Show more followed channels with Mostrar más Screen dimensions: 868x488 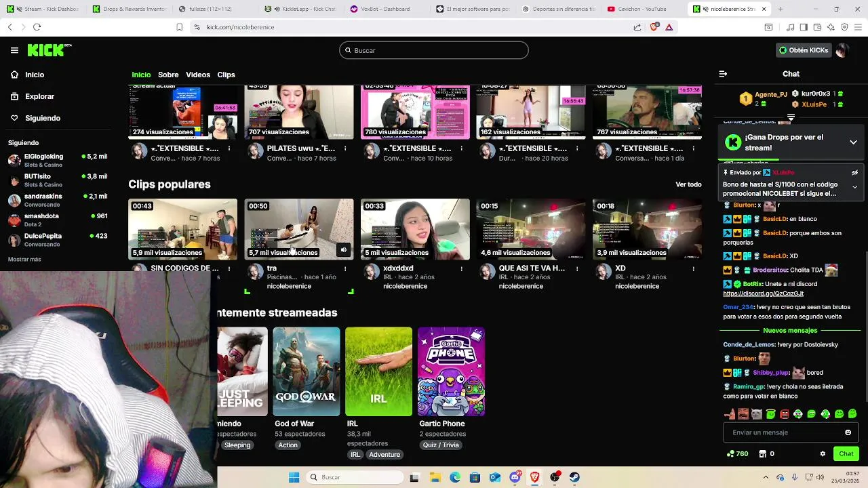coord(24,260)
